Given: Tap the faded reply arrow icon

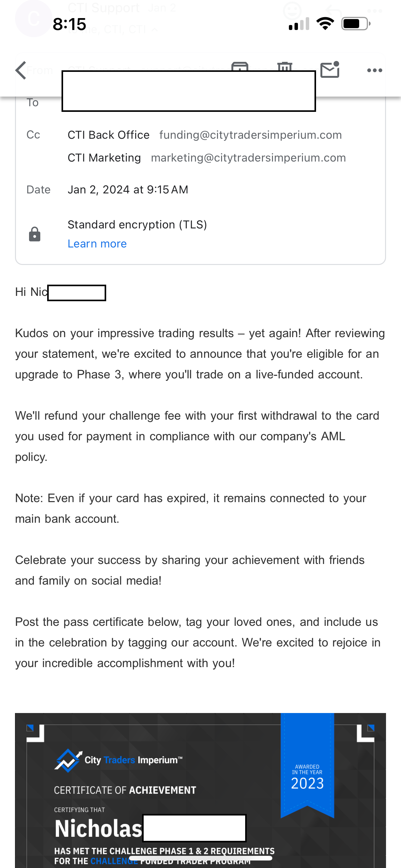Looking at the screenshot, I should point(333,12).
